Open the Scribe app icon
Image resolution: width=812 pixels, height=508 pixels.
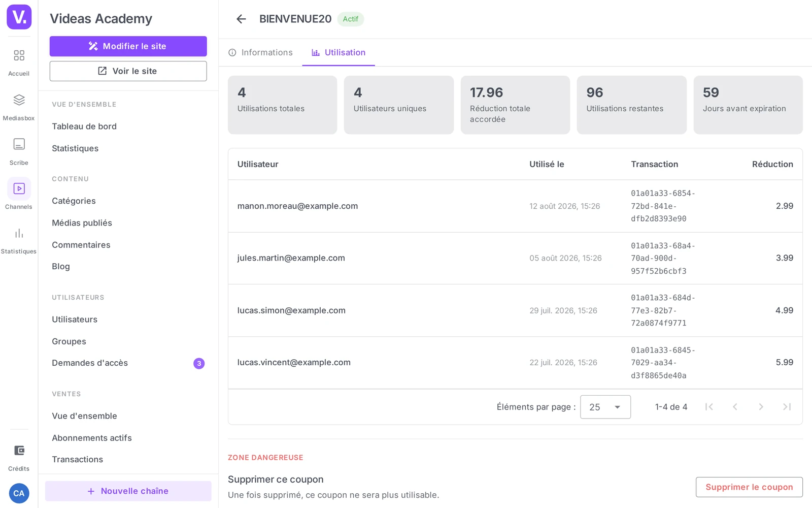19,152
